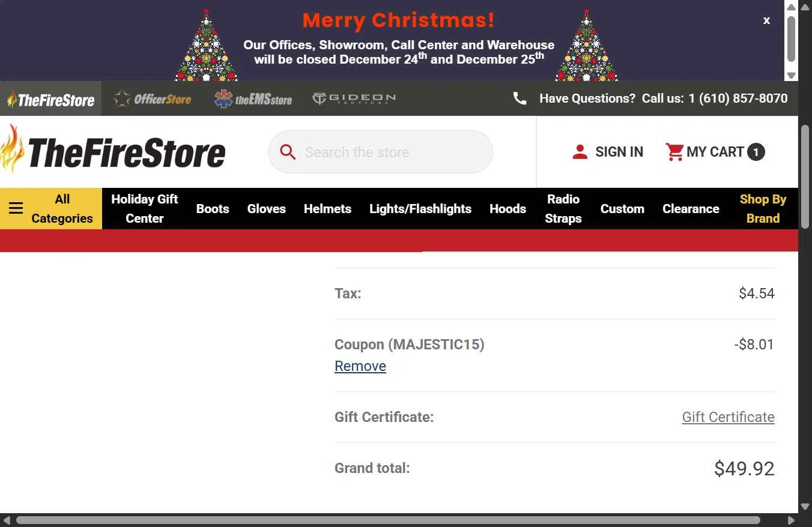Open Lights/Flashlights category
This screenshot has width=812, height=527.
click(x=420, y=209)
